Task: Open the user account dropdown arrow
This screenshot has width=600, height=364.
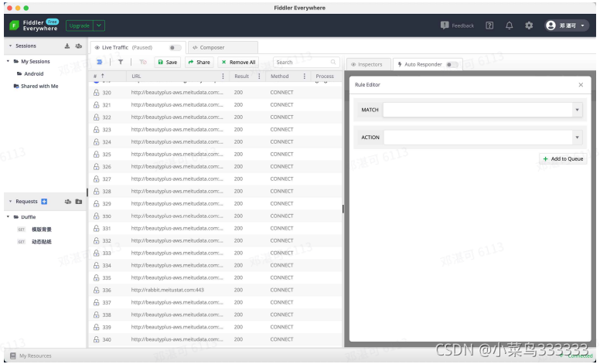Action: [582, 26]
